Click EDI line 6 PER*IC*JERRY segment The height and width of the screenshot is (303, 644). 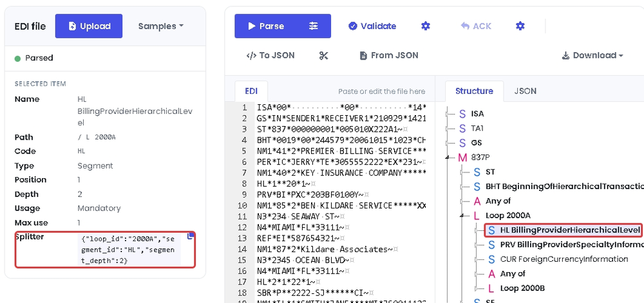click(341, 161)
